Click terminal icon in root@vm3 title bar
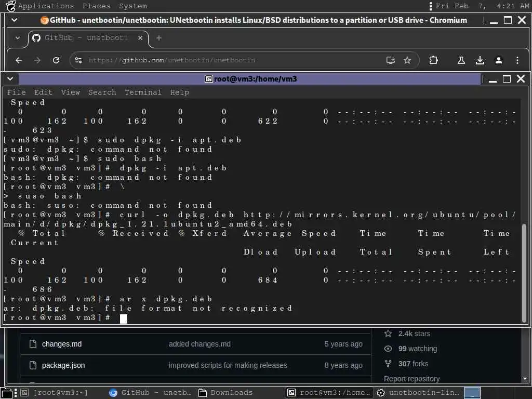532x399 pixels. pos(209,79)
